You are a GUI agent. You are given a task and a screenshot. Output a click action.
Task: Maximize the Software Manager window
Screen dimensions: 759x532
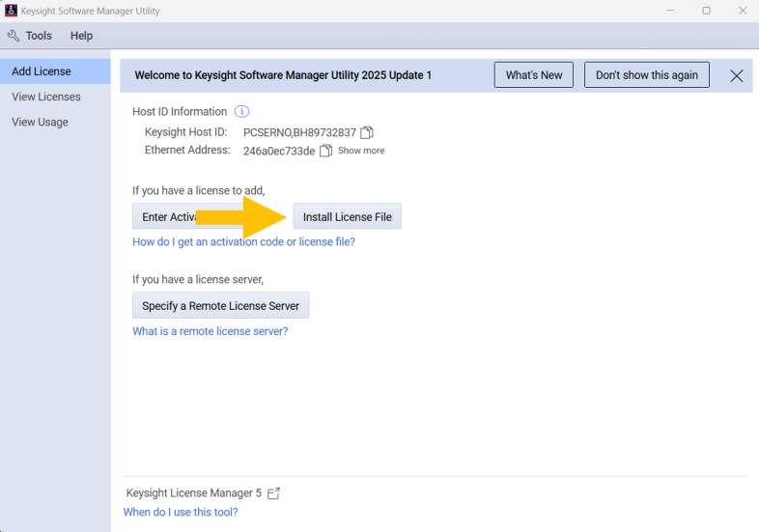(706, 11)
